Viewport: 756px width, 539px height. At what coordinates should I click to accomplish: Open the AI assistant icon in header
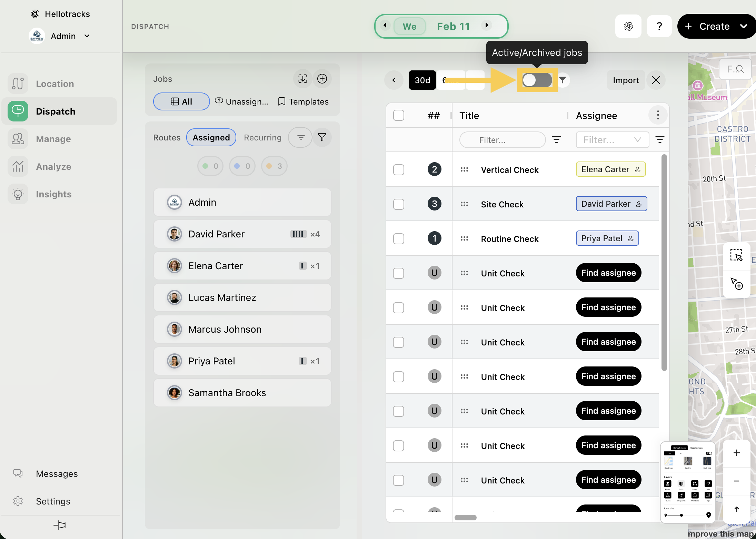click(x=628, y=26)
